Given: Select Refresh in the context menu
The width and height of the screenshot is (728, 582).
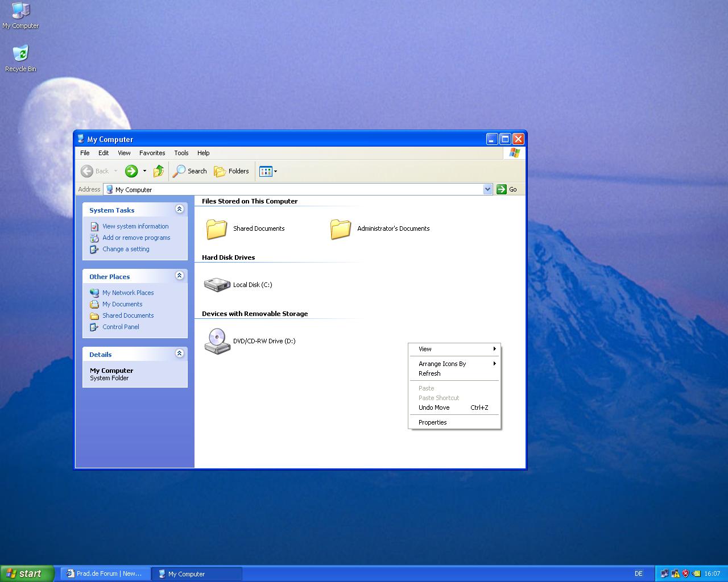Looking at the screenshot, I should click(429, 373).
